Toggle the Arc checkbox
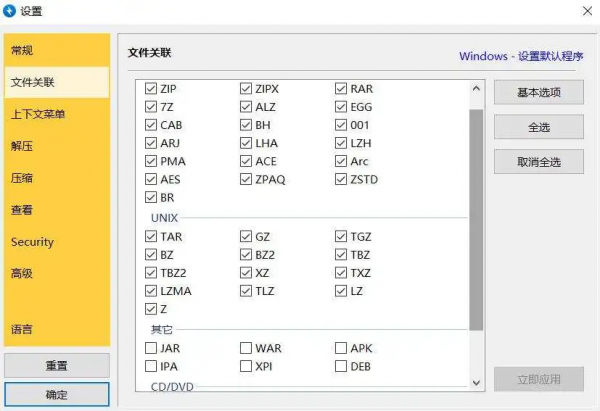The image size is (600, 411). (x=341, y=161)
